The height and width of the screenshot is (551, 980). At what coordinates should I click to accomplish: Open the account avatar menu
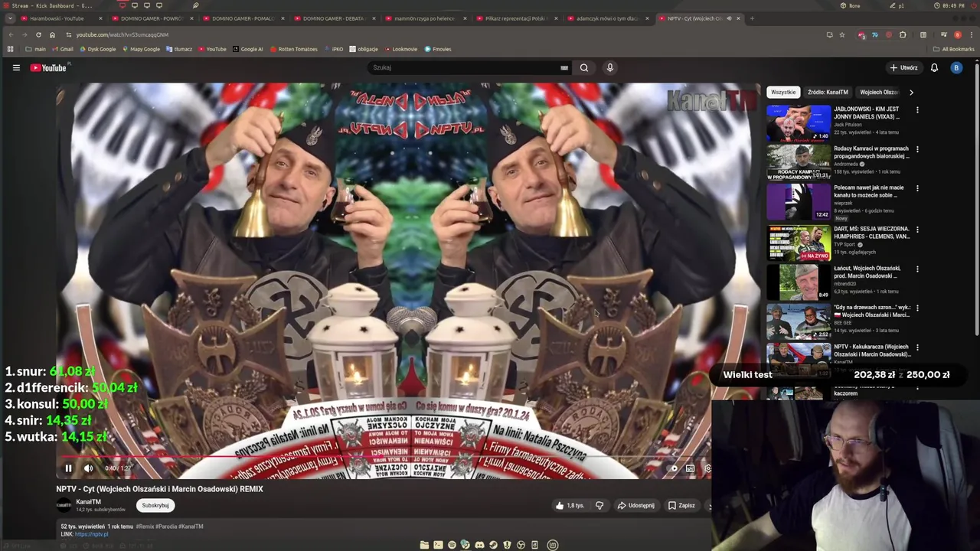[x=956, y=67]
